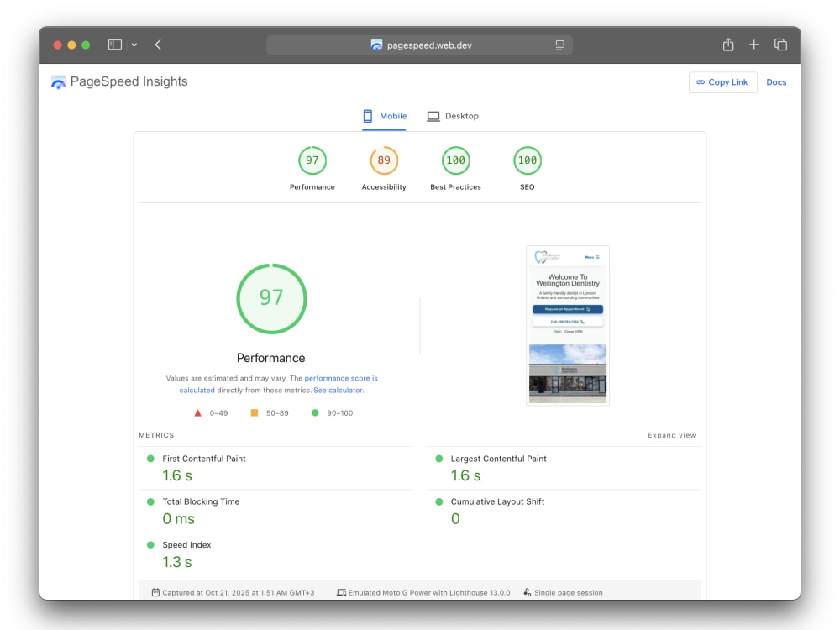Click the Speed Index metric label
The image size is (840, 630).
[187, 545]
